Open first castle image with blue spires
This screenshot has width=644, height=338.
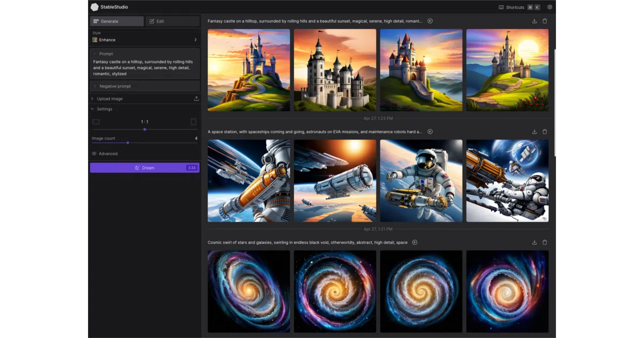pyautogui.click(x=249, y=70)
